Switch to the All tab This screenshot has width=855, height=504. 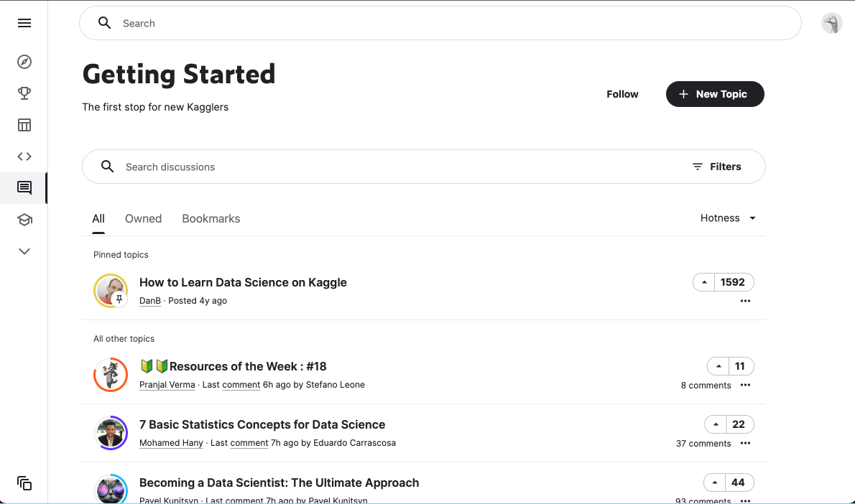(x=98, y=218)
